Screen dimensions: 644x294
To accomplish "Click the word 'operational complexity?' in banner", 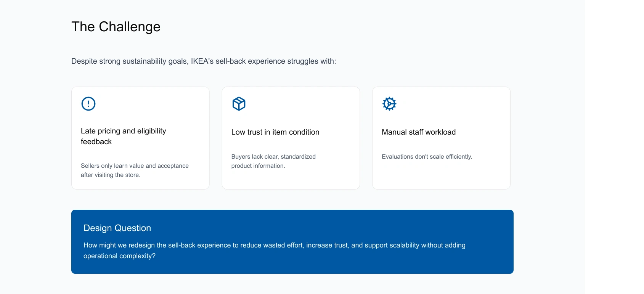I will pyautogui.click(x=119, y=256).
